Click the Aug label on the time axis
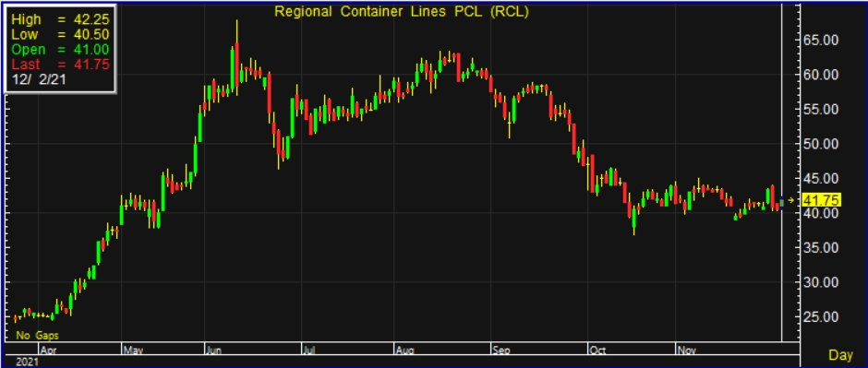The width and height of the screenshot is (868, 368). (x=404, y=350)
